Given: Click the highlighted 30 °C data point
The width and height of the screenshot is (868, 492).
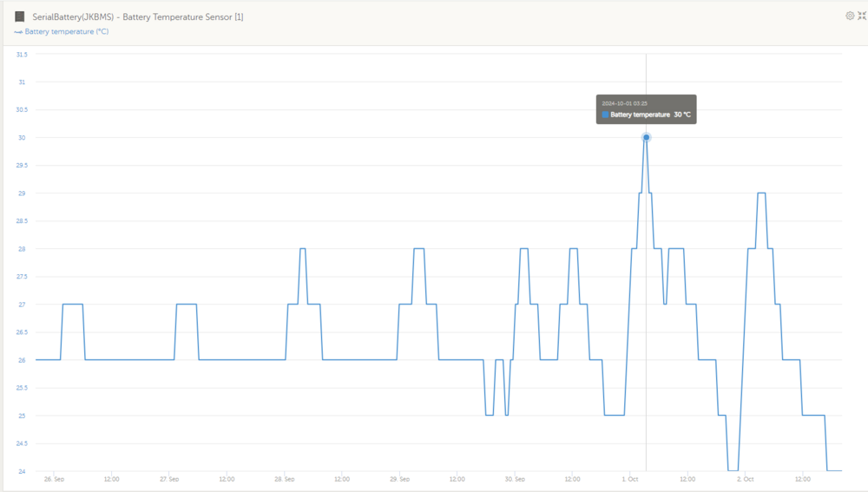Looking at the screenshot, I should (646, 137).
